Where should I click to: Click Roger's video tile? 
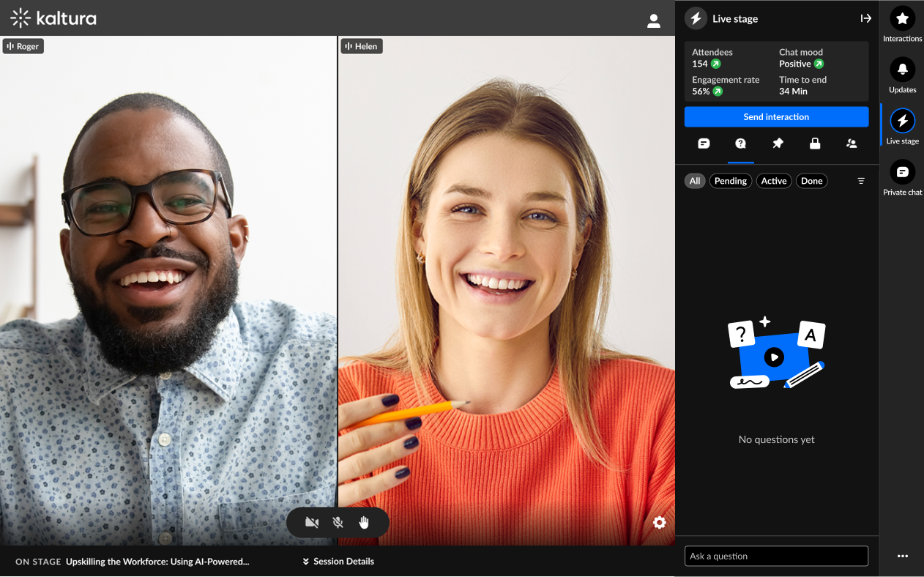coord(168,291)
